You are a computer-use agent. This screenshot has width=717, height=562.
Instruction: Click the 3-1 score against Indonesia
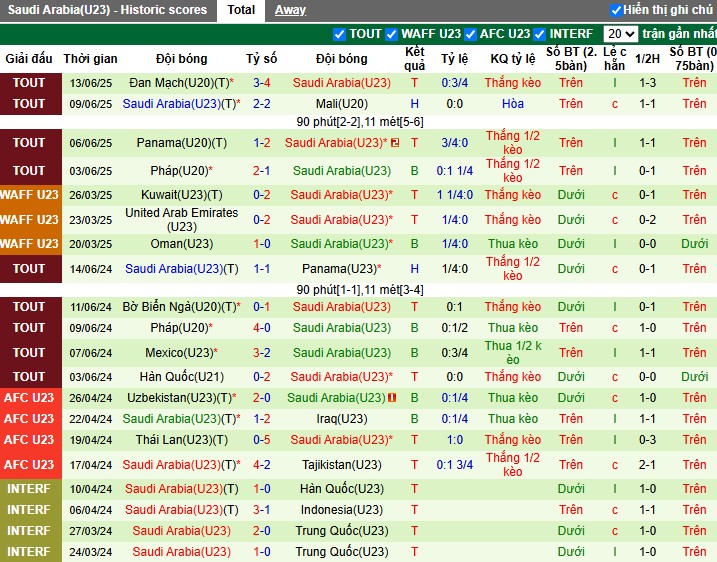(262, 510)
